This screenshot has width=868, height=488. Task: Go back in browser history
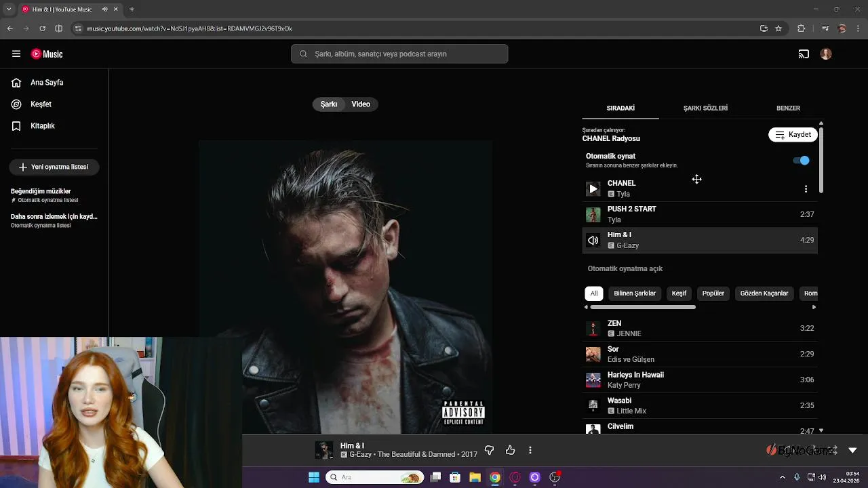(9, 28)
